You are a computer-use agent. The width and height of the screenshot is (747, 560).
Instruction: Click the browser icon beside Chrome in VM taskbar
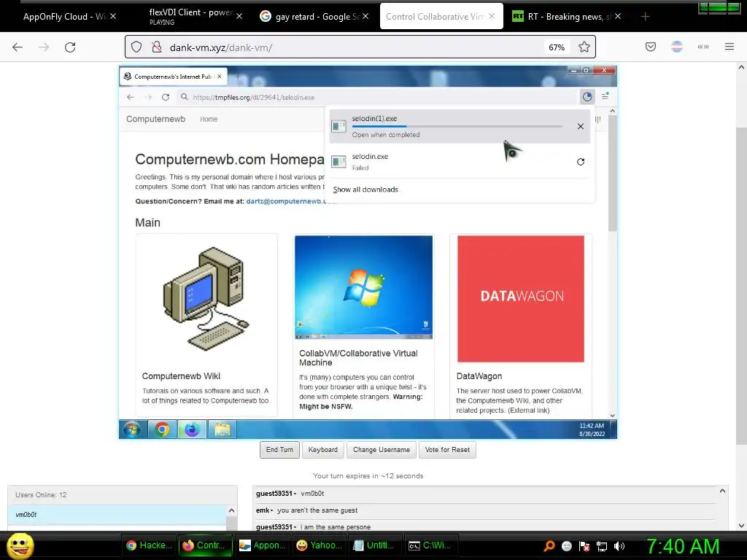click(x=192, y=429)
